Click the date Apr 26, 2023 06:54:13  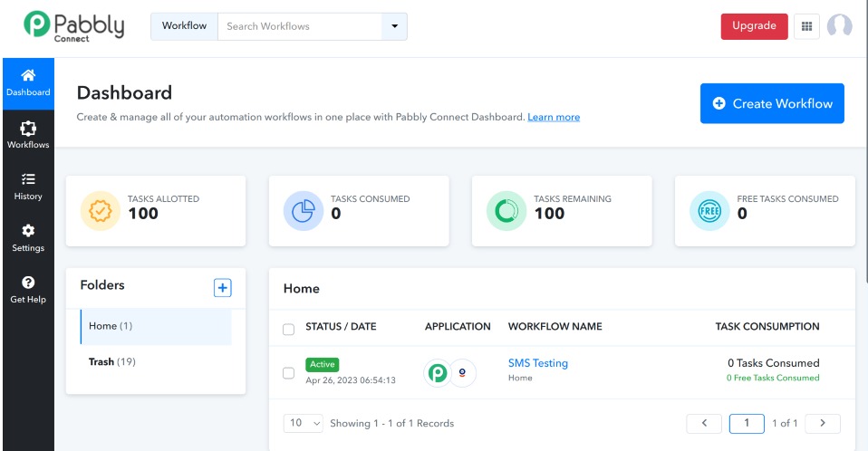click(351, 380)
